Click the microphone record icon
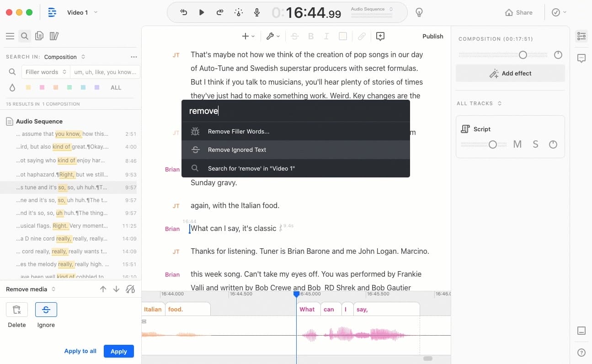 [x=257, y=12]
